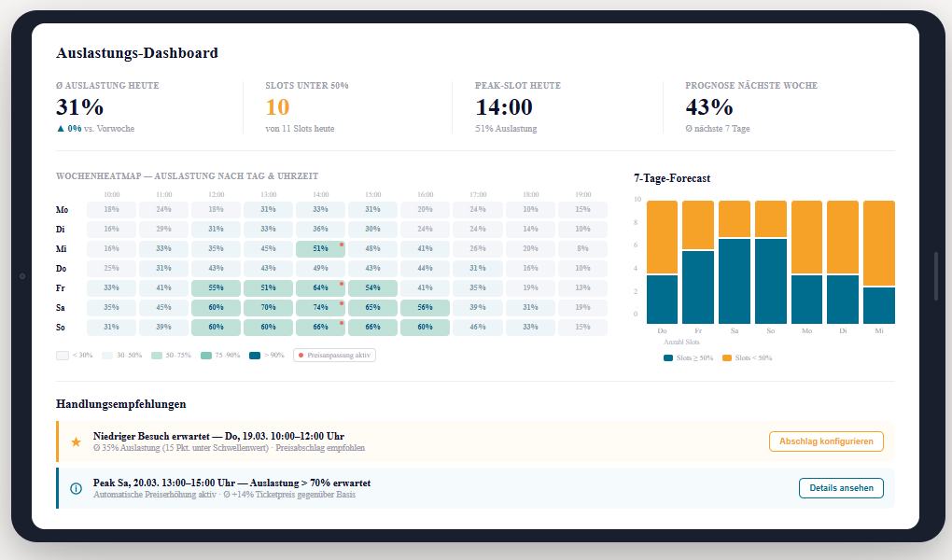This screenshot has width=952, height=560.
Task: Click the star icon in the Niedriger Besuch recommendation
Action: pyautogui.click(x=76, y=442)
